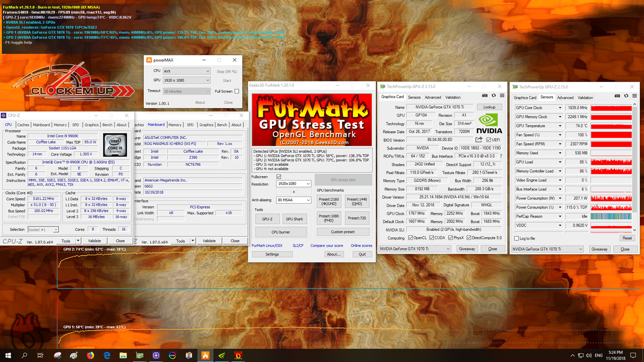
Task: Click the BIOS export arrow icon beside UEFI
Action: [x=479, y=140]
